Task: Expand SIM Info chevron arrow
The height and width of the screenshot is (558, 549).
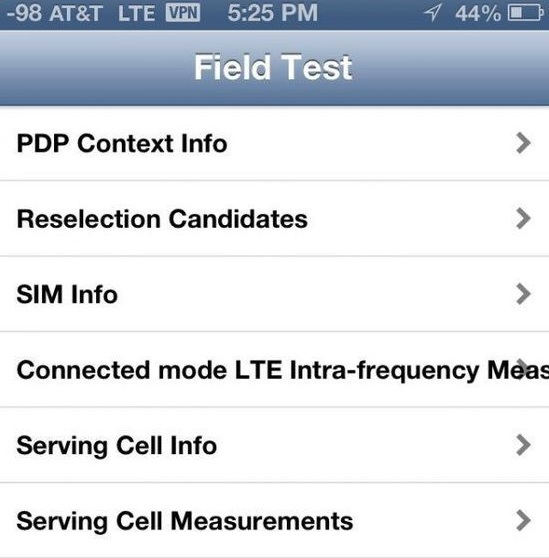Action: [x=523, y=294]
